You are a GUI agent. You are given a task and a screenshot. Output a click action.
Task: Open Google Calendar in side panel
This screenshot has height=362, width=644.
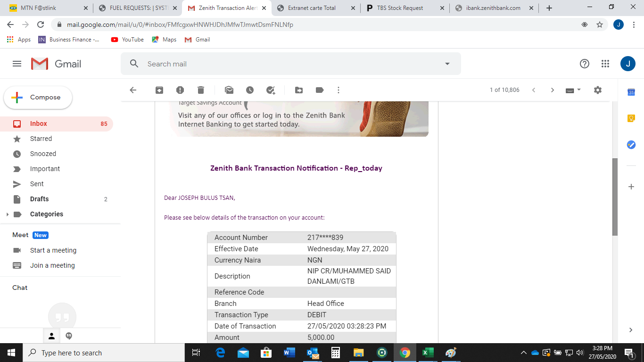coord(631,92)
